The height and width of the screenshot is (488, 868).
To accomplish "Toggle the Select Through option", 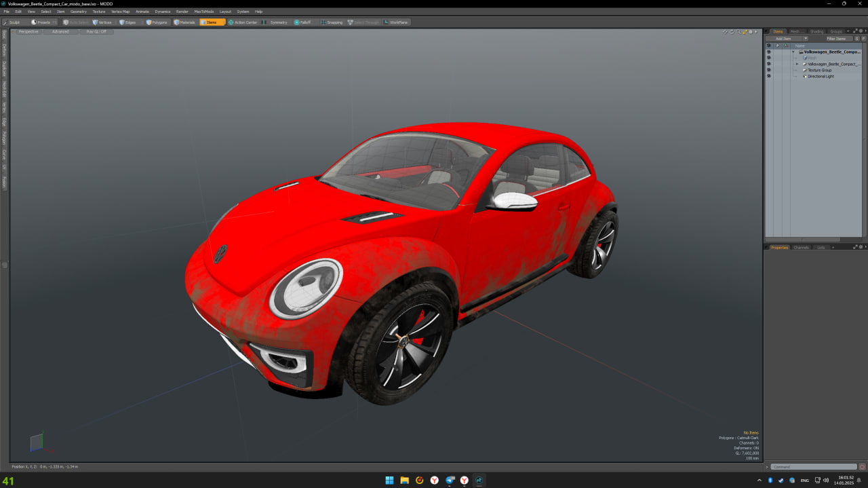I will point(363,22).
